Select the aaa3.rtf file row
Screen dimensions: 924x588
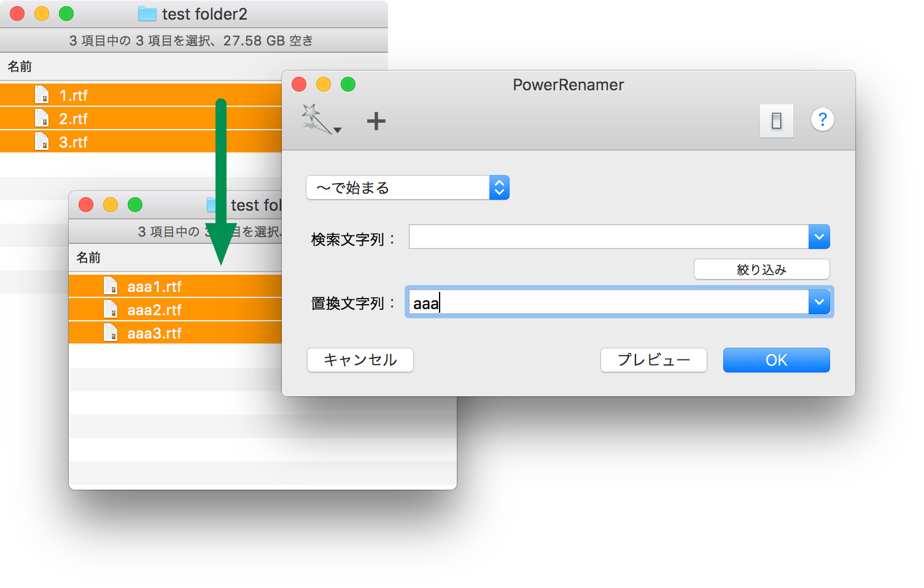click(184, 333)
